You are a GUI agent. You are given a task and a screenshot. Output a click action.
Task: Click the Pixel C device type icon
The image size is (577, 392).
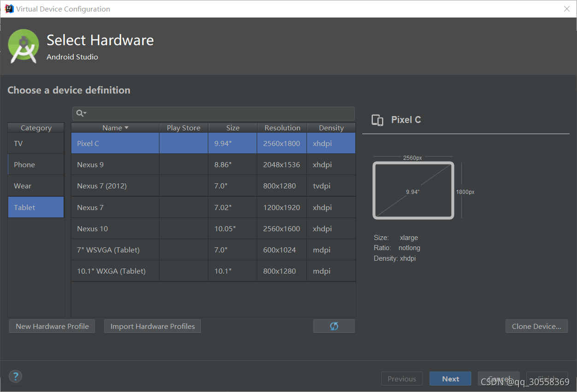click(x=377, y=120)
